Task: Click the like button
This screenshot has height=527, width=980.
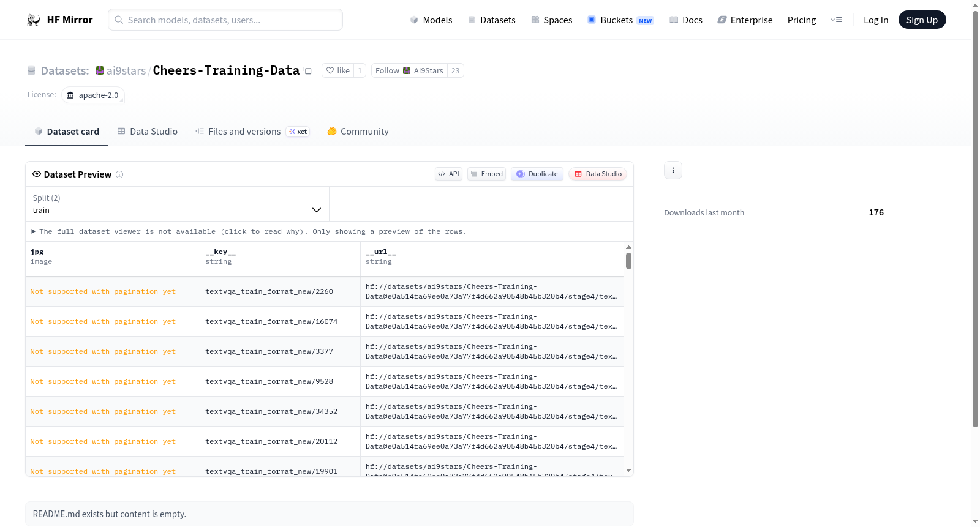Action: click(x=337, y=71)
